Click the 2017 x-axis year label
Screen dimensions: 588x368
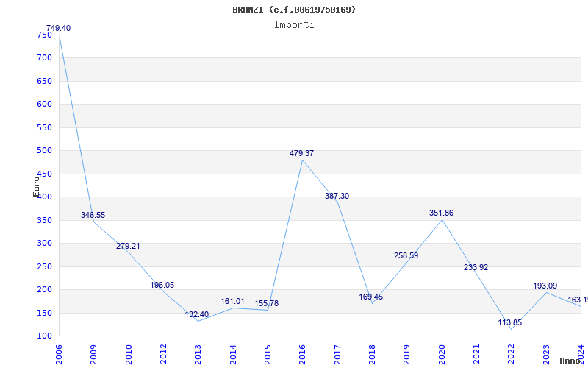coord(337,355)
